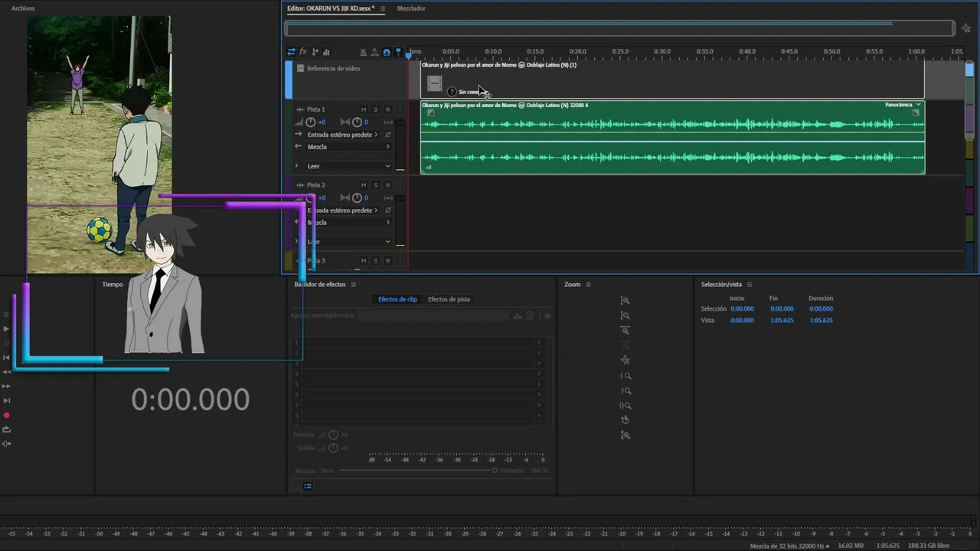Viewport: 980px width, 551px height.
Task: Solo Pista 1 with the S button
Action: (376, 109)
